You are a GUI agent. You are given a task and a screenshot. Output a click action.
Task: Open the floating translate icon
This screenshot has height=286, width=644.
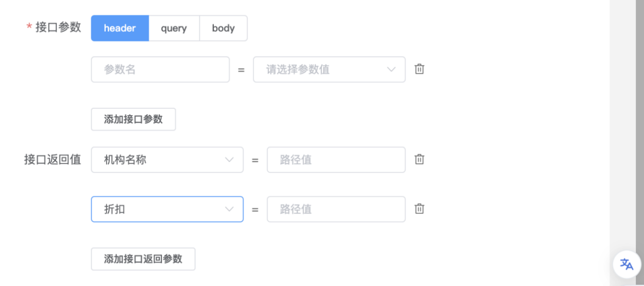[626, 264]
